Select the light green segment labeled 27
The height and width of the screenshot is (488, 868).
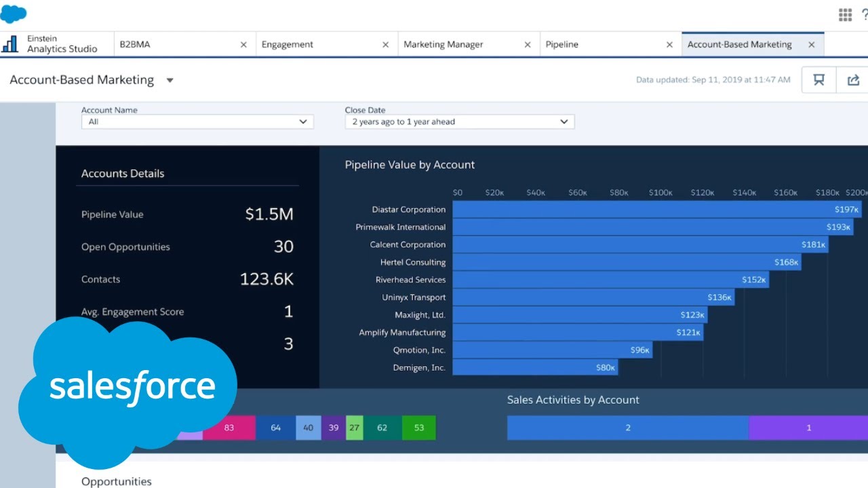355,428
